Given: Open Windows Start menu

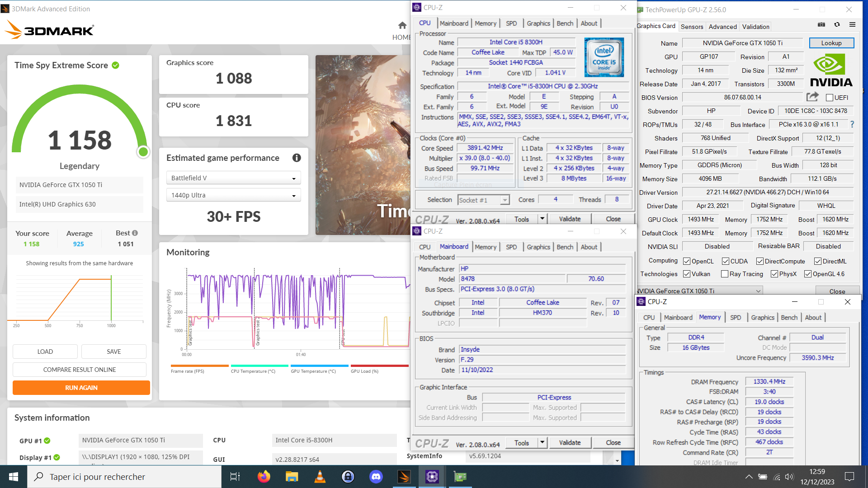Looking at the screenshot, I should 14,477.
